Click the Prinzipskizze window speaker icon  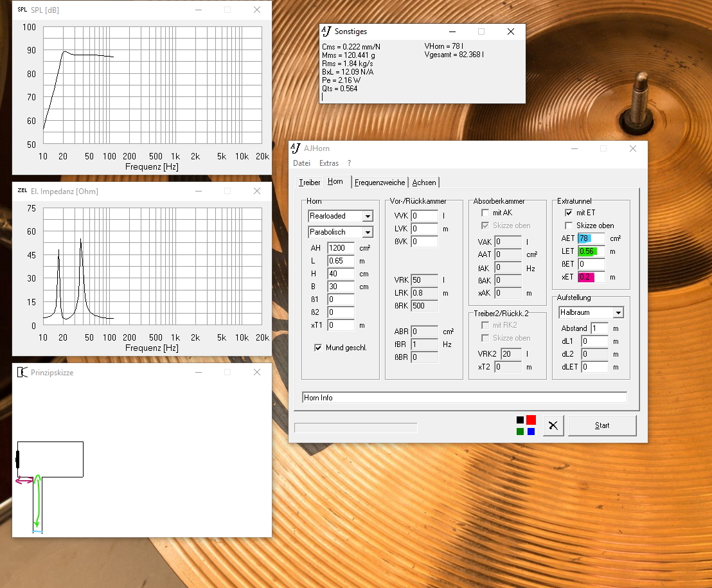(22, 372)
